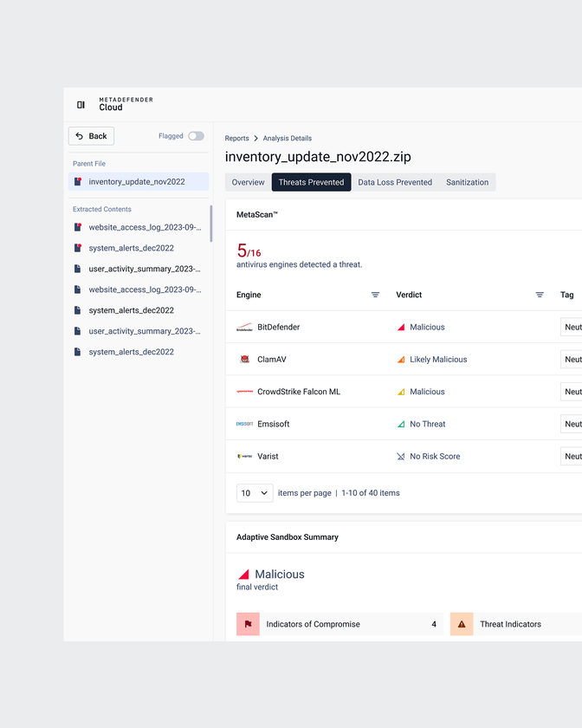Click the Threat Indicators warning icon
This screenshot has width=582, height=728.
click(x=462, y=624)
